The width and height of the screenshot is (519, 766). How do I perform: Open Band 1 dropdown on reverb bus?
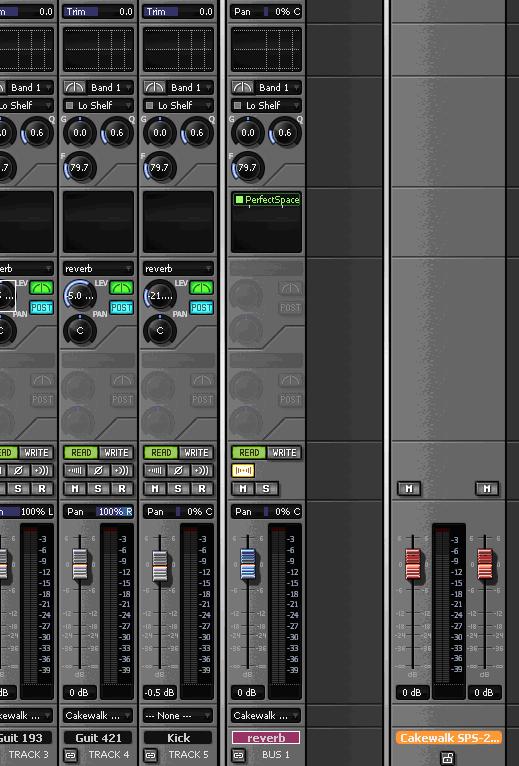click(x=278, y=87)
